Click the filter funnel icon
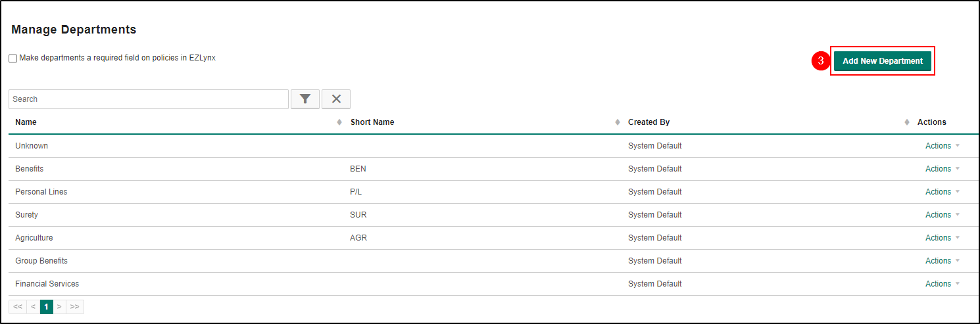This screenshot has height=324, width=980. tap(305, 99)
